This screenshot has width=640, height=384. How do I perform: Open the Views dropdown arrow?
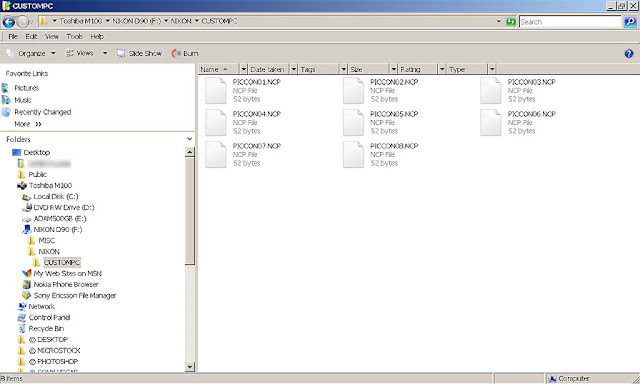point(105,53)
